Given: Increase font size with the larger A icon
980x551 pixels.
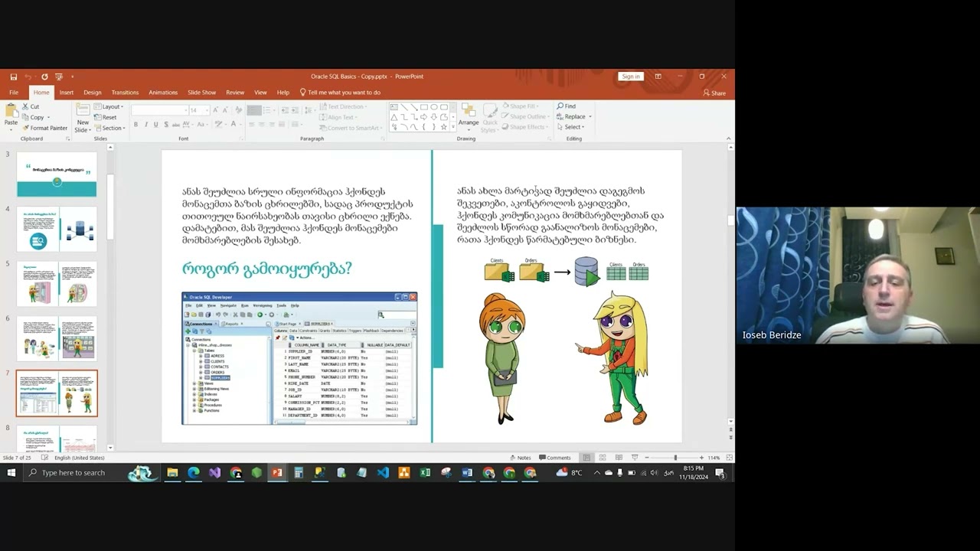Looking at the screenshot, I should click(215, 110).
